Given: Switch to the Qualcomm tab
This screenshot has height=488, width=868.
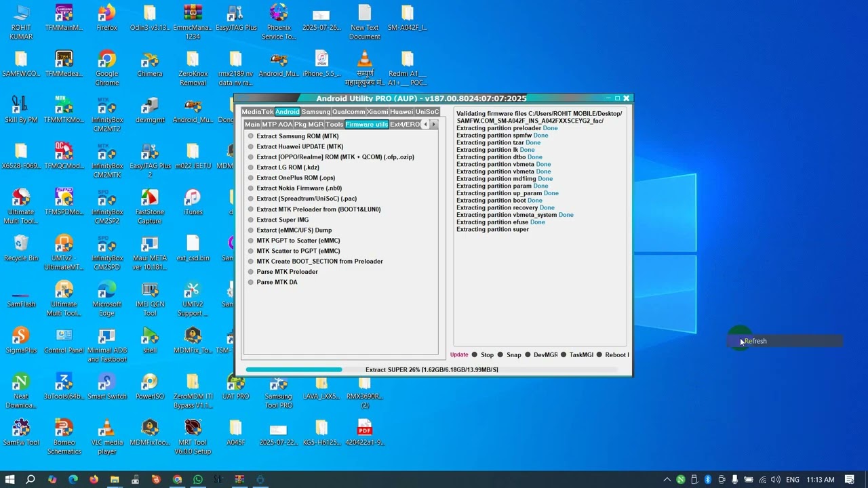Looking at the screenshot, I should tap(349, 112).
